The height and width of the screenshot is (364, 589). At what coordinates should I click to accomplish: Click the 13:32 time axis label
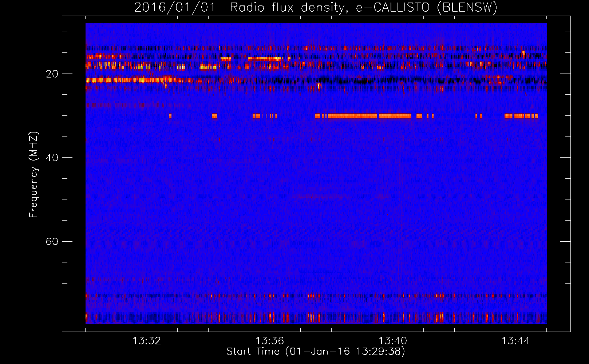(x=147, y=341)
